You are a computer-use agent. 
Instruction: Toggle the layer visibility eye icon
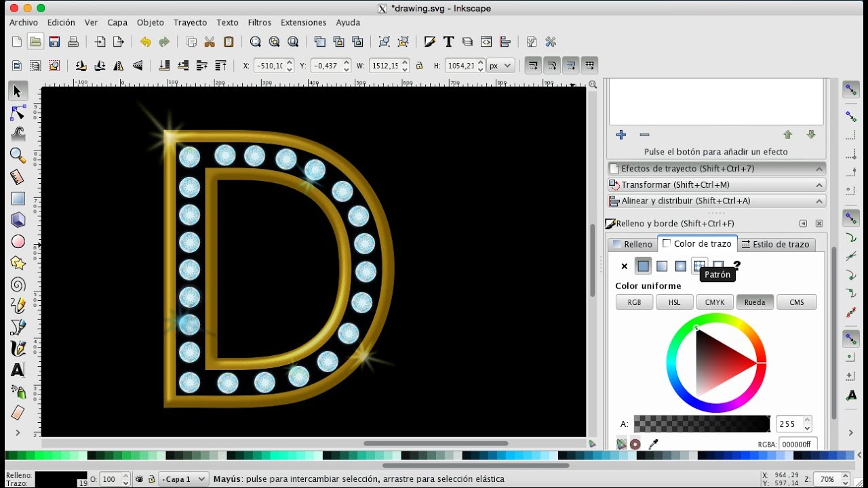click(139, 479)
